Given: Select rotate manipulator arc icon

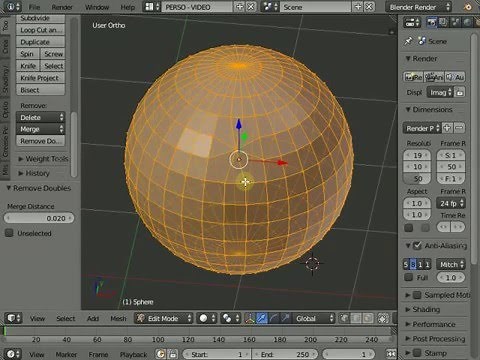Looking at the screenshot, I should pyautogui.click(x=274, y=318).
